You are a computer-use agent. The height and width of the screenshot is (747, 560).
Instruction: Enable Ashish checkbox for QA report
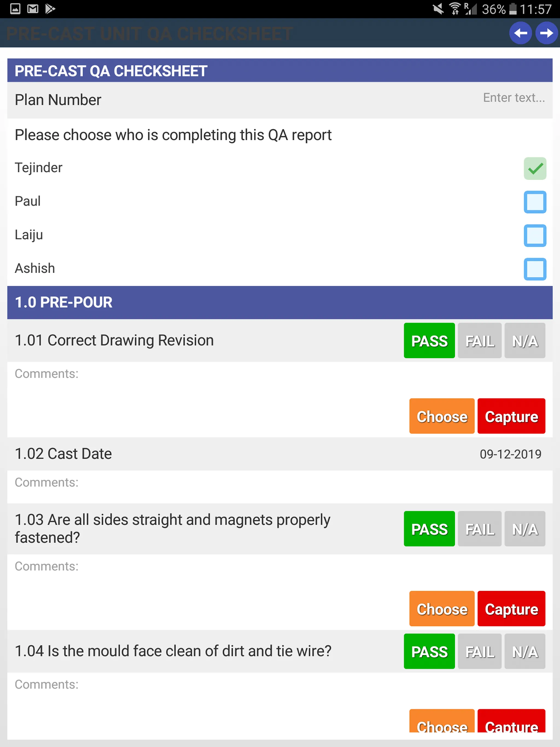click(535, 268)
